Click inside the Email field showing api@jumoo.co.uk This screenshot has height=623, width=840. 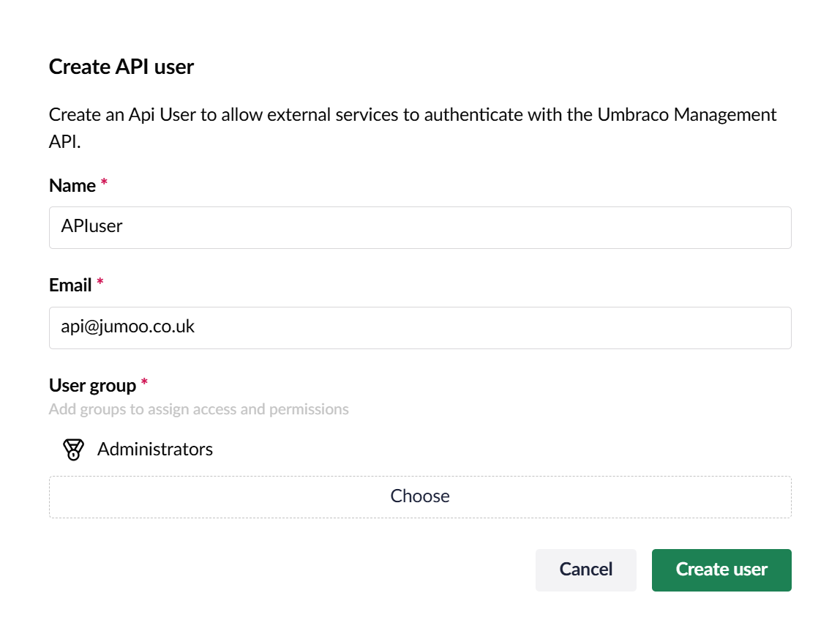click(x=420, y=327)
